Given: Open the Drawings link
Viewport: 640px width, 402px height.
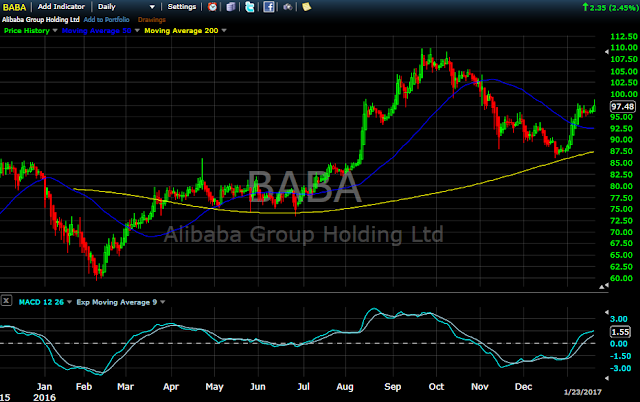Looking at the screenshot, I should pos(151,20).
